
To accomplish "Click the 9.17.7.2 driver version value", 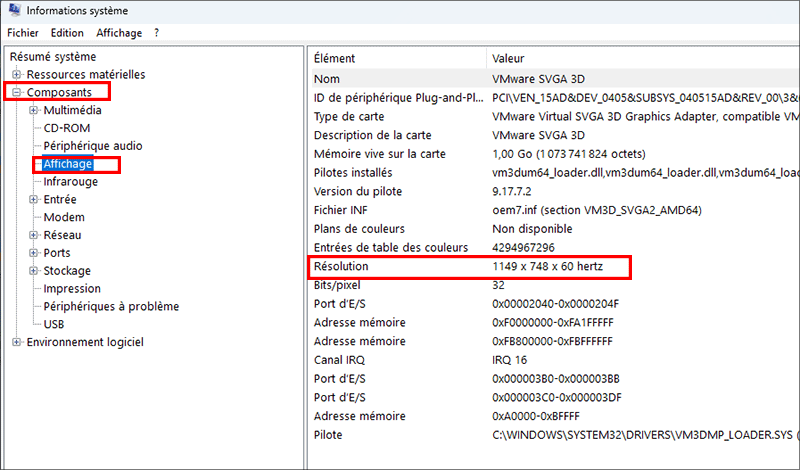I will [512, 191].
